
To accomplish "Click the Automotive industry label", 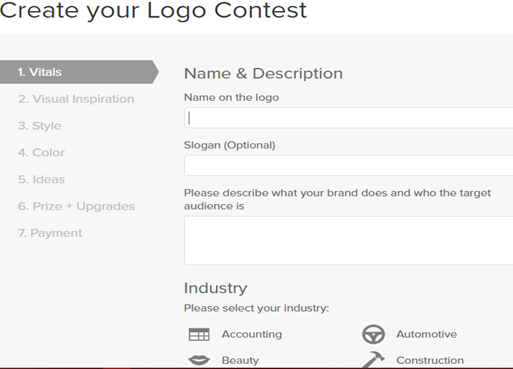I will coord(426,334).
